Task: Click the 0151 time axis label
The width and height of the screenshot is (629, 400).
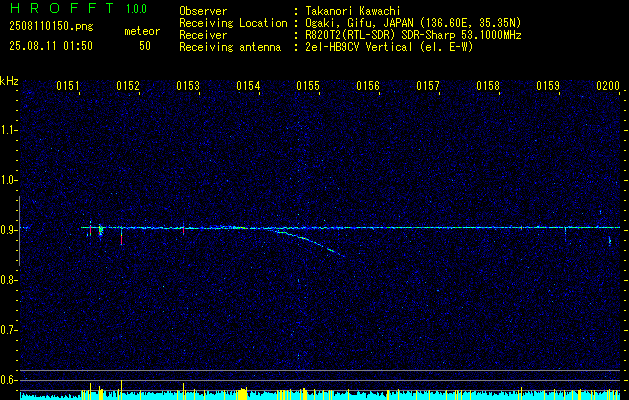Action: coord(68,86)
